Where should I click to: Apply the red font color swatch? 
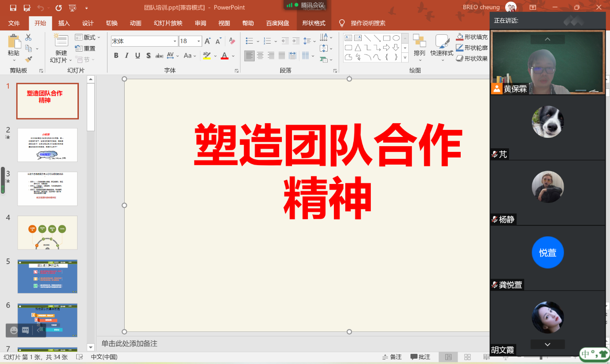224,56
